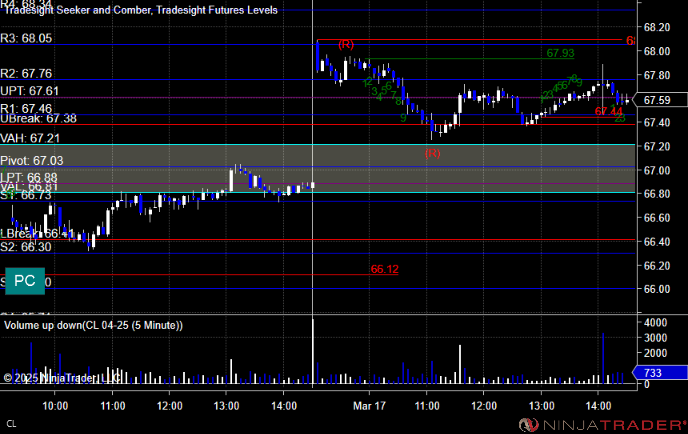Click the 68.20 price axis value

[657, 27]
